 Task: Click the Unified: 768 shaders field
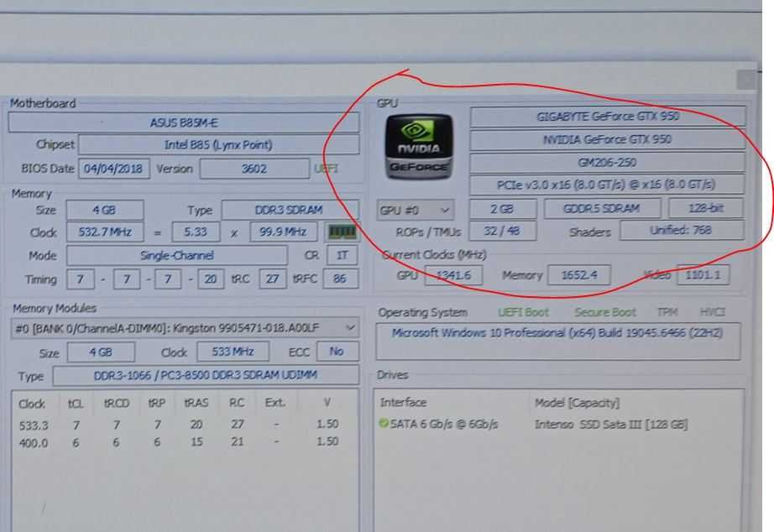tap(682, 231)
